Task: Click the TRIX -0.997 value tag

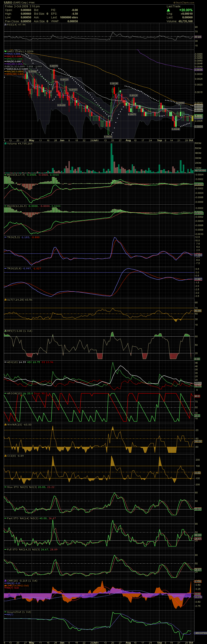Action: (198, 279)
